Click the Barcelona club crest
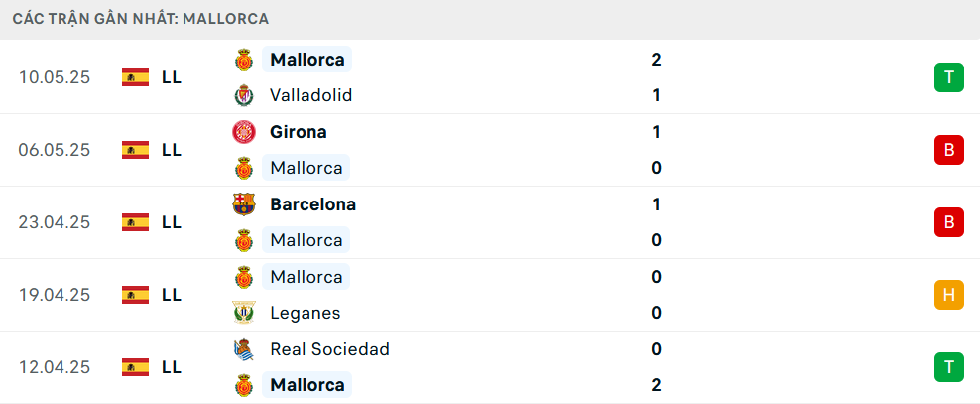 (x=244, y=204)
